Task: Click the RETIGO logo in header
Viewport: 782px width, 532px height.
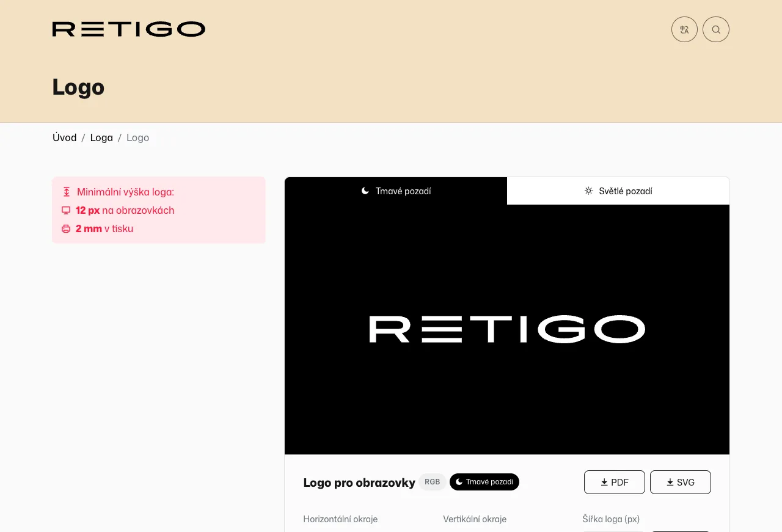Action: tap(129, 29)
